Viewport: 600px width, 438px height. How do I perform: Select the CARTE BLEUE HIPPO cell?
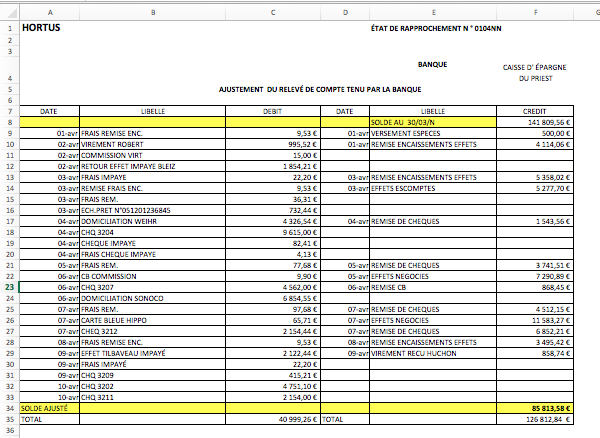150,321
